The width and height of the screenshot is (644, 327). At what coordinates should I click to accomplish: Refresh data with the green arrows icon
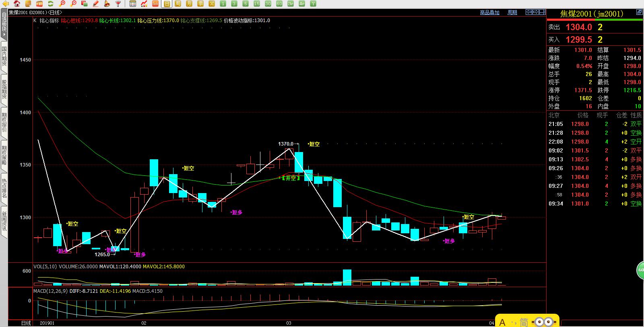(51, 4)
